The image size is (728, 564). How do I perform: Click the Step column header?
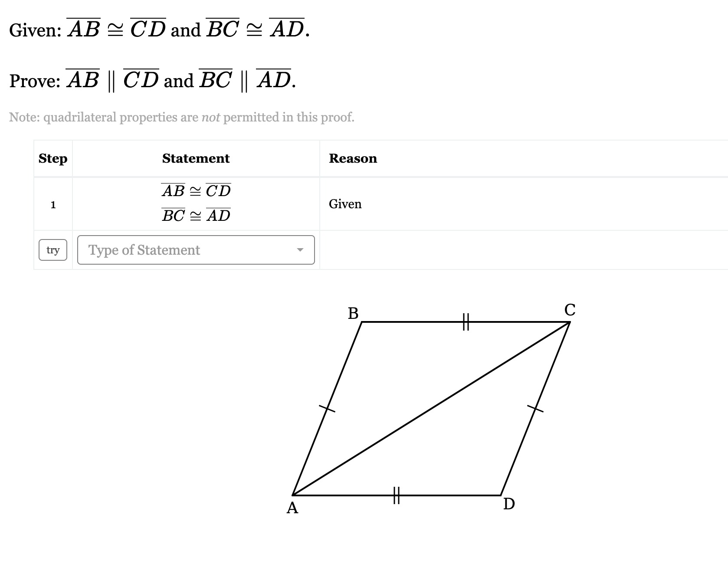pyautogui.click(x=53, y=158)
